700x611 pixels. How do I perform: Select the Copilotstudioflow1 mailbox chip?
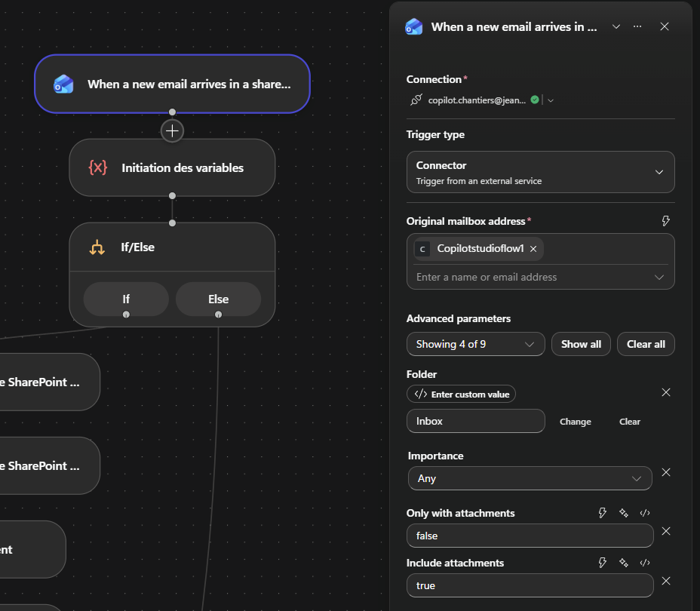(x=478, y=249)
